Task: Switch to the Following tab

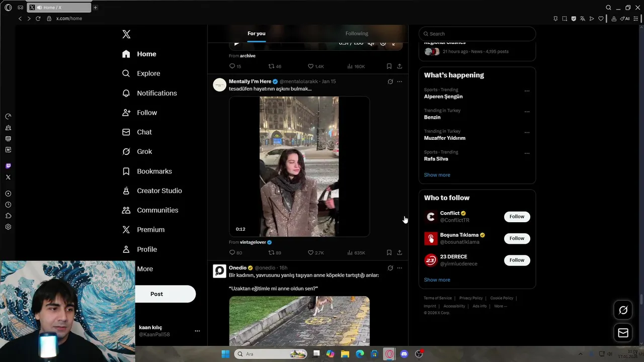Action: (357, 33)
